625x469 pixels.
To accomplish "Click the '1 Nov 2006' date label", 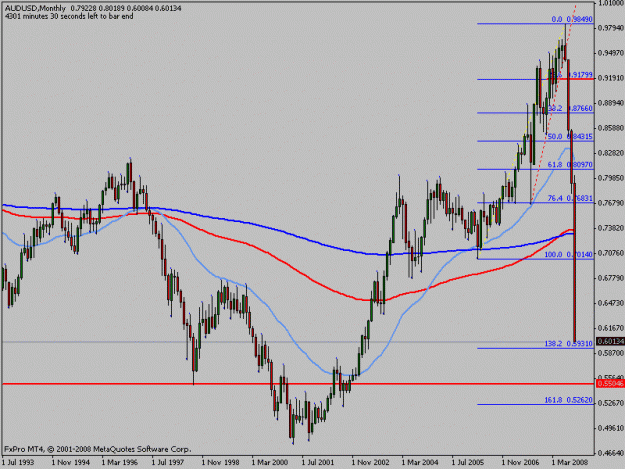I will tap(521, 463).
